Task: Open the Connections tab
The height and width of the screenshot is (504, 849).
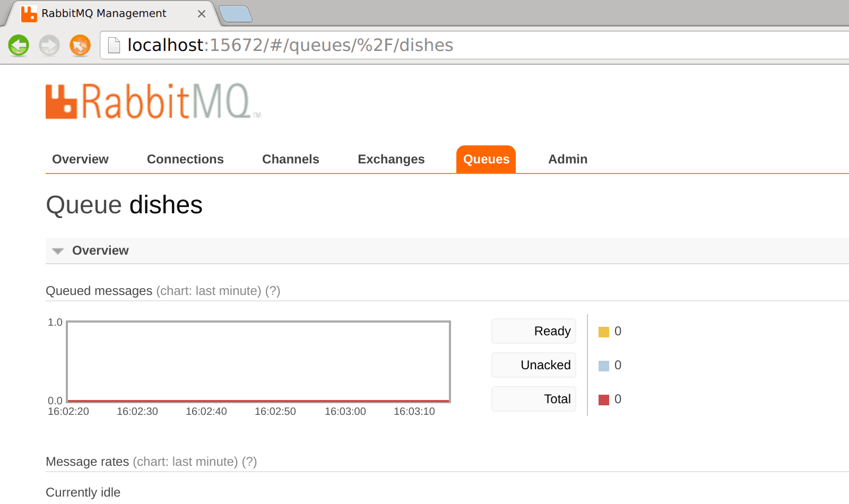Action: point(185,159)
